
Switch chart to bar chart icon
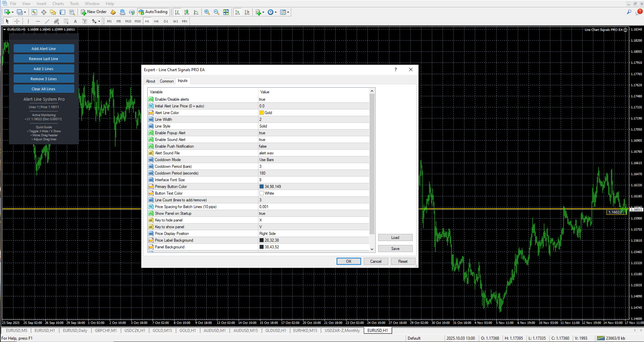tap(177, 12)
